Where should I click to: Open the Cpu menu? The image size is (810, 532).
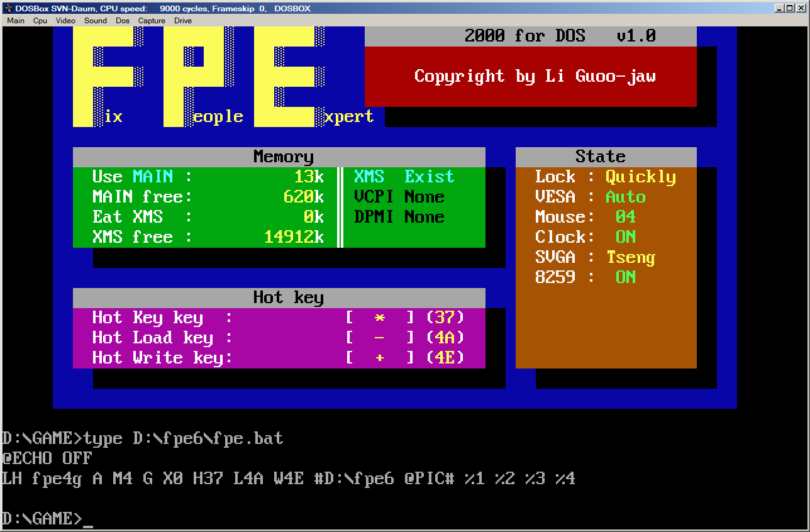click(x=40, y=21)
